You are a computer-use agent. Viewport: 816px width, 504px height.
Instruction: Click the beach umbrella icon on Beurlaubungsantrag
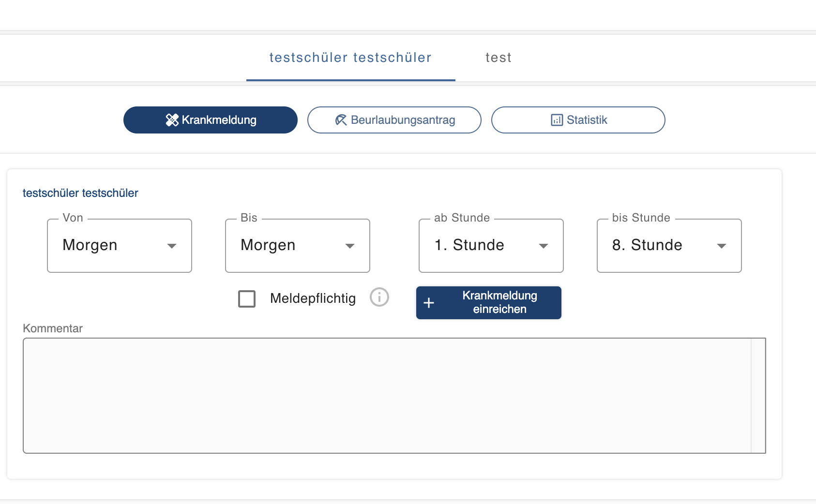pos(341,120)
